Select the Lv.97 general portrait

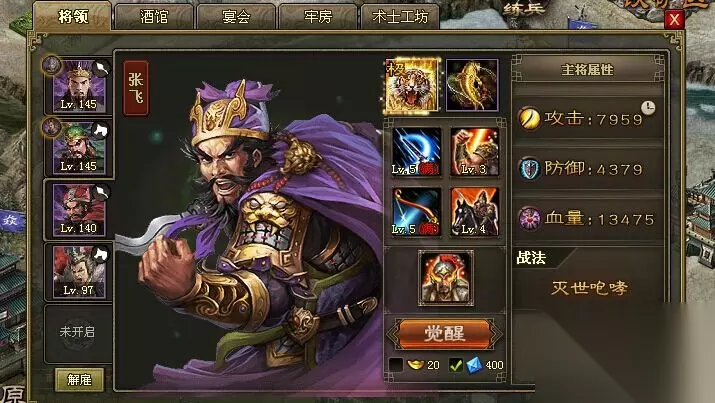[x=79, y=272]
